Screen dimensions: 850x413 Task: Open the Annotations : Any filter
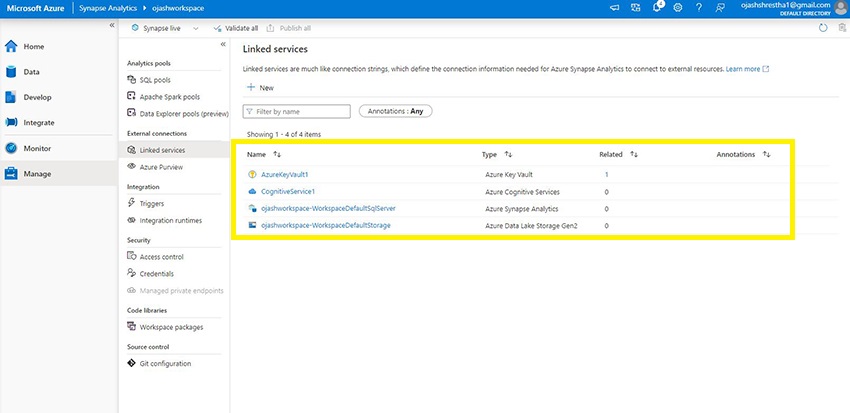click(395, 111)
